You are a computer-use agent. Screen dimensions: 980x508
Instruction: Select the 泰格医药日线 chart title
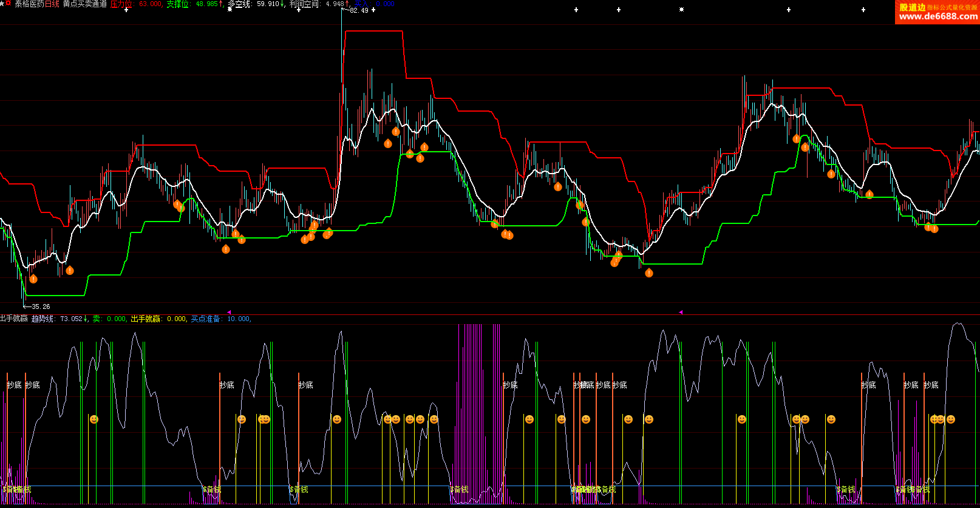pyautogui.click(x=37, y=4)
